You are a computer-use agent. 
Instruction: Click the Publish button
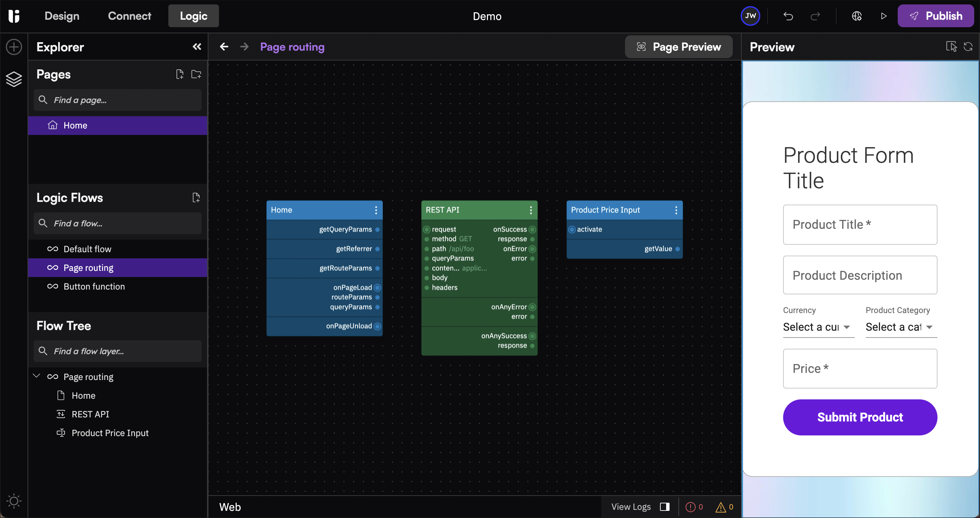tap(935, 16)
